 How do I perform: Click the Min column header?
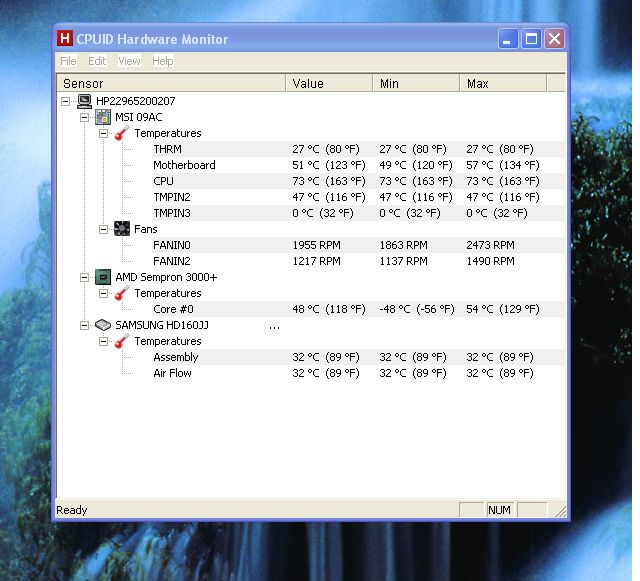[x=417, y=84]
